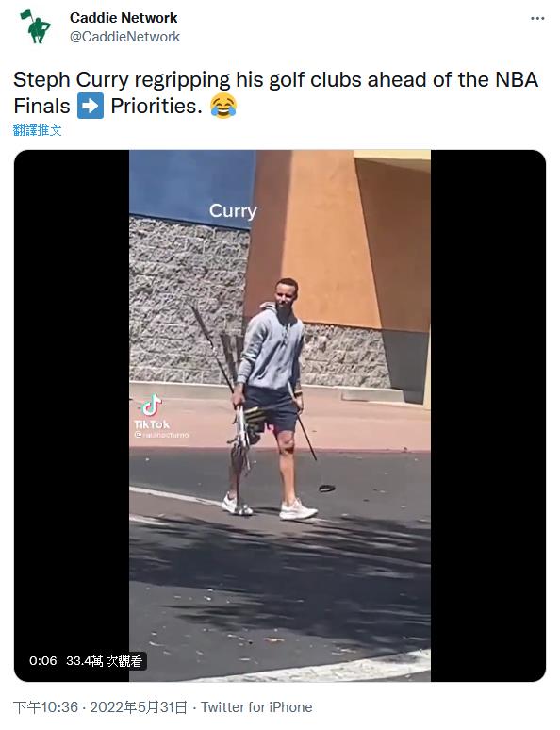The image size is (560, 730).
Task: Click the TikTok wordmark in the video
Action: [152, 424]
